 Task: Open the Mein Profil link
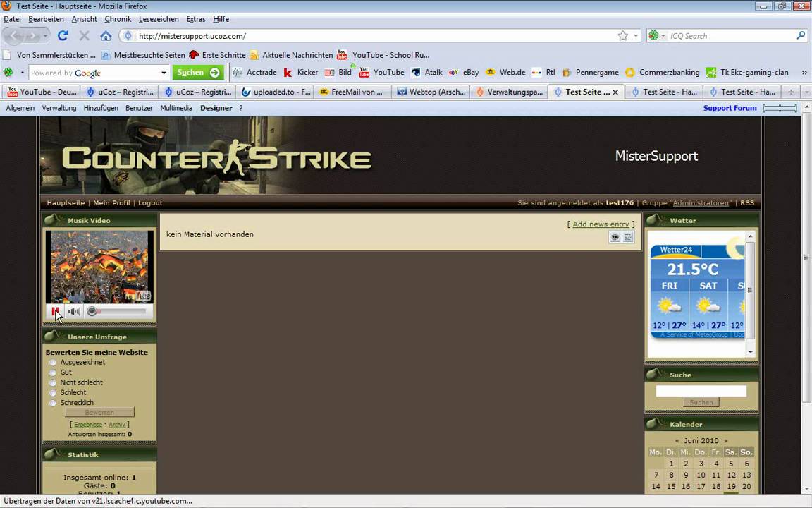(x=111, y=202)
